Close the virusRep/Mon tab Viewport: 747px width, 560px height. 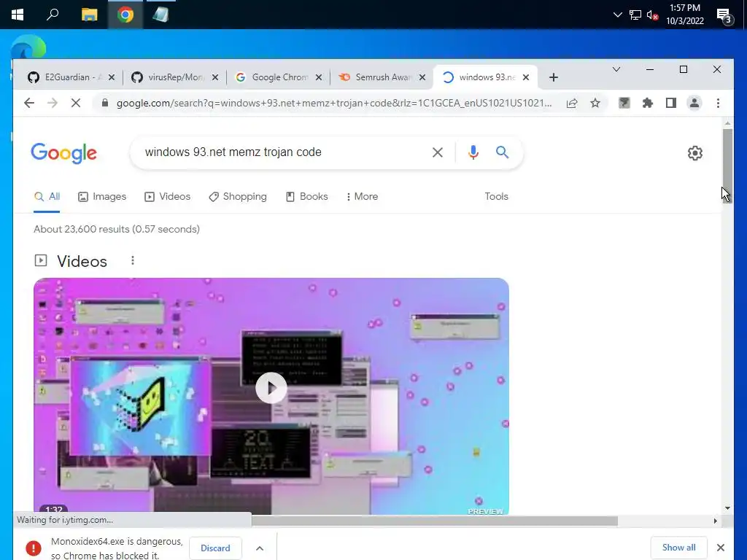[215, 77]
